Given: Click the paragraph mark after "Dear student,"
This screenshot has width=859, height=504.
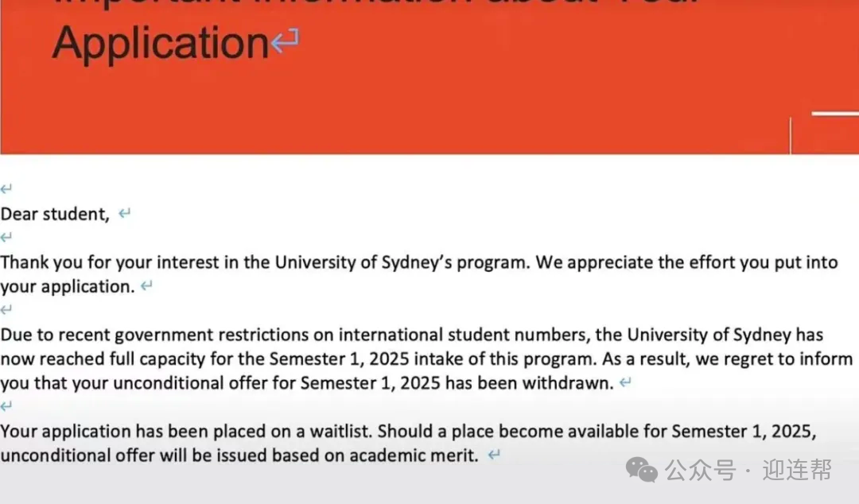Looking at the screenshot, I should click(124, 214).
